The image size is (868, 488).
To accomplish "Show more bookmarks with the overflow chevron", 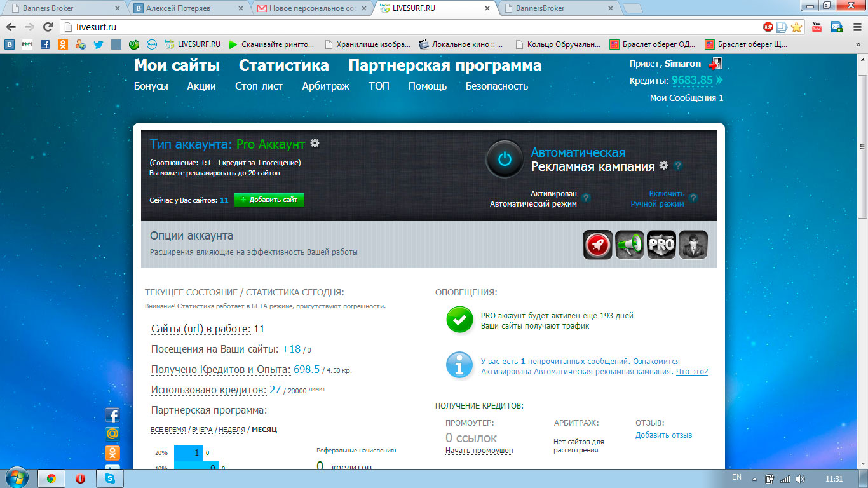I will 857,44.
